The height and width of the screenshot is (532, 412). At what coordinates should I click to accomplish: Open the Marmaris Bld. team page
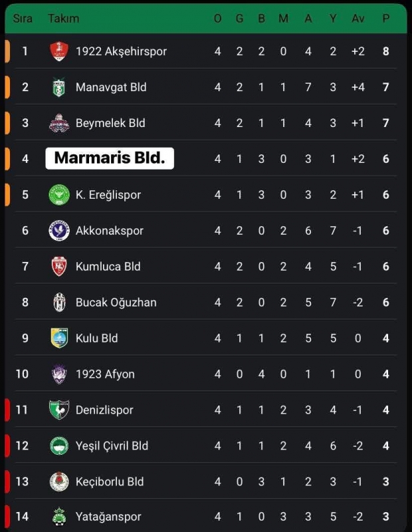click(x=110, y=159)
